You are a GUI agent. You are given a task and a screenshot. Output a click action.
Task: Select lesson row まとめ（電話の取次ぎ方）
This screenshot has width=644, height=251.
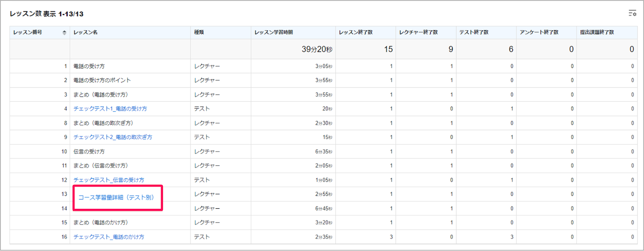pyautogui.click(x=324, y=123)
